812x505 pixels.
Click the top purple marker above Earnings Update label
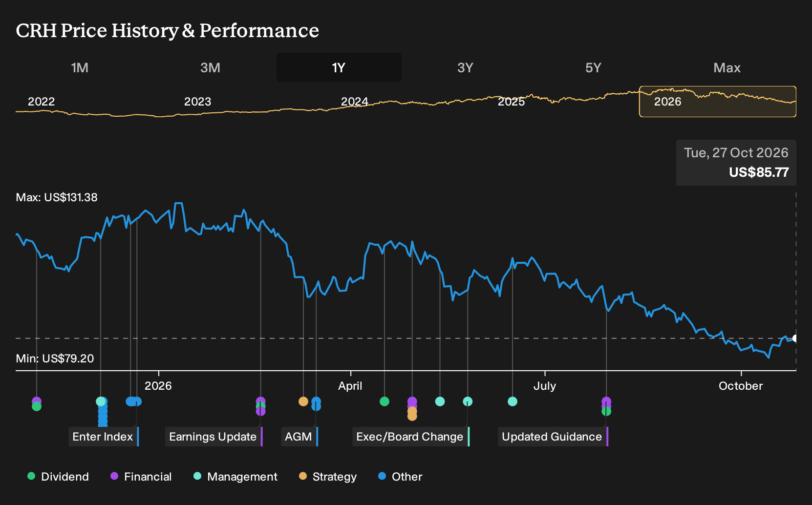261,401
